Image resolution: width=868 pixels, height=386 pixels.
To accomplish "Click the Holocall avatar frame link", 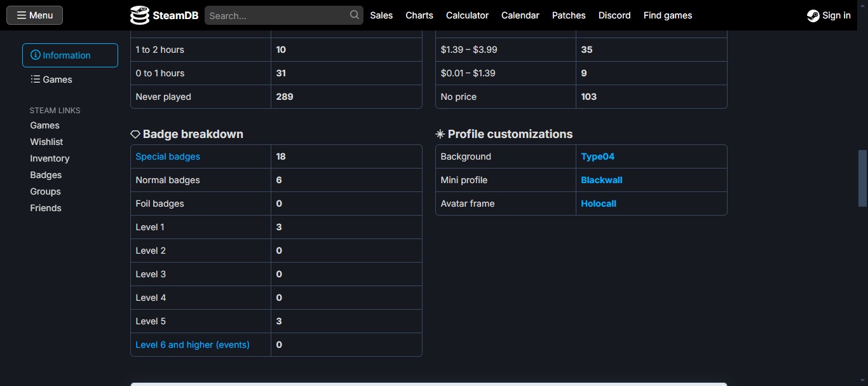I will (x=598, y=203).
